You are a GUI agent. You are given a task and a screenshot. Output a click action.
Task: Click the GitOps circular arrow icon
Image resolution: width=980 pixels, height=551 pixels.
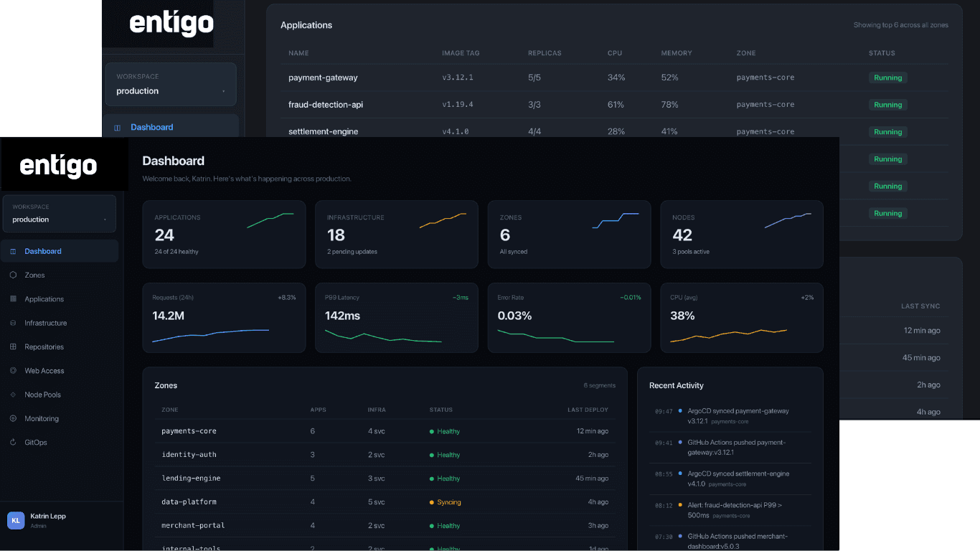point(13,443)
